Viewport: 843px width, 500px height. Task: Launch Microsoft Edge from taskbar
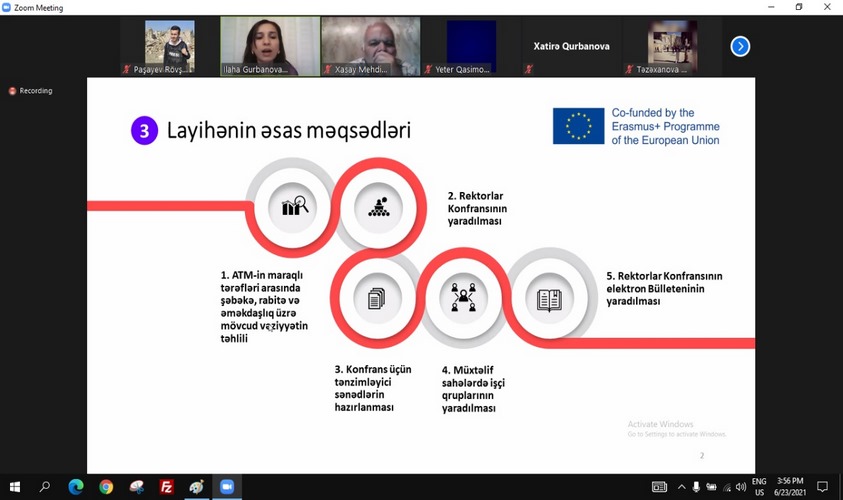click(76, 487)
